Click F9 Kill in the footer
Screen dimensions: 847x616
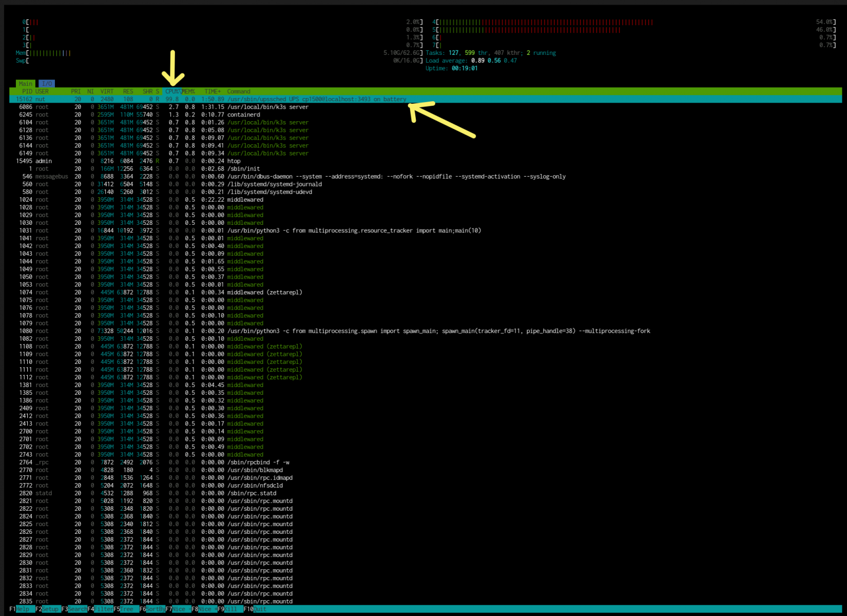coord(230,609)
